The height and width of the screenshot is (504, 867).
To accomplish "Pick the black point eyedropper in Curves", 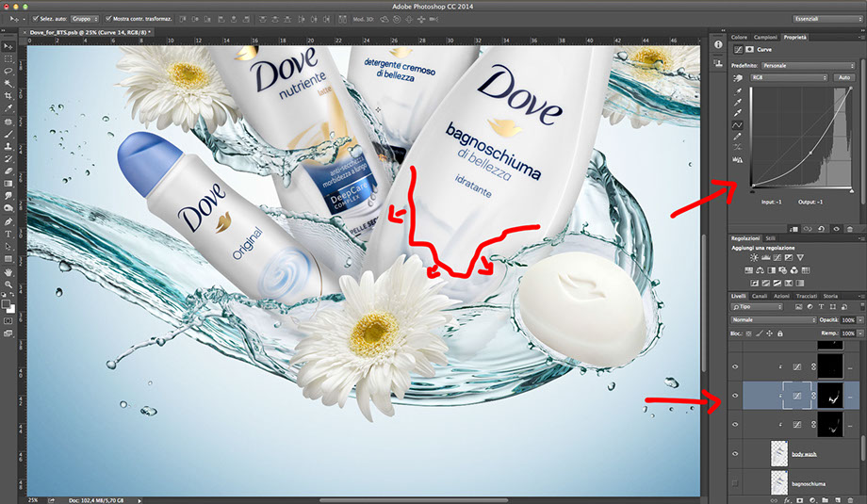I will 738,91.
